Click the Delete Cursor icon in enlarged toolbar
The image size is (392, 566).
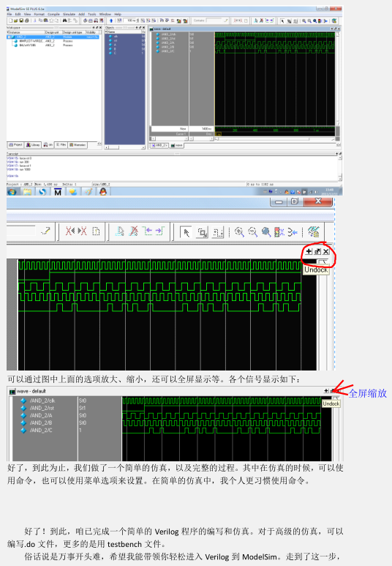point(133,231)
